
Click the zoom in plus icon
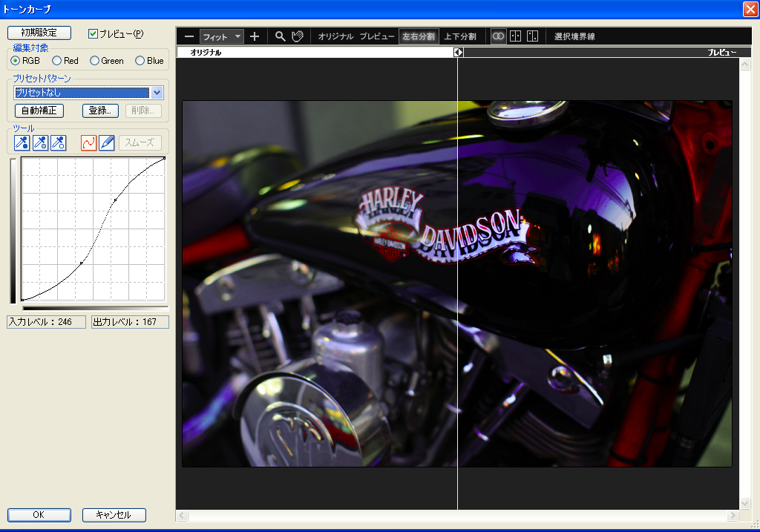tap(255, 36)
